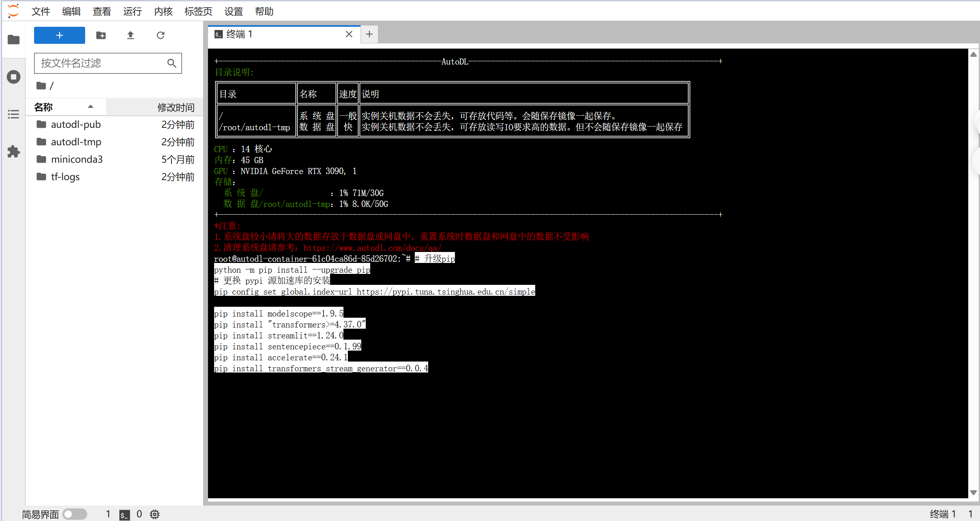
Task: Open table of contents sidebar icon
Action: point(13,114)
